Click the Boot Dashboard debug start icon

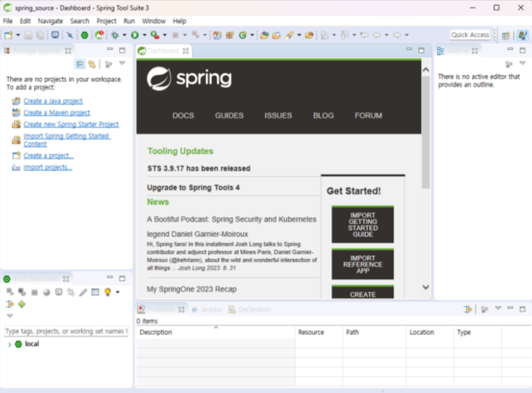22,291
